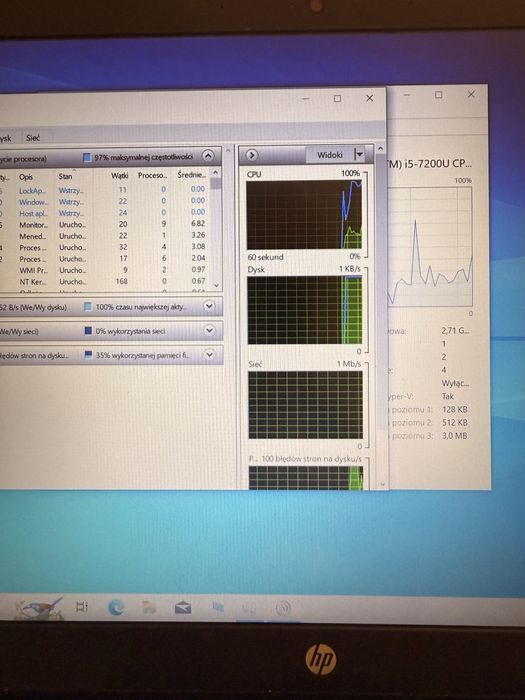525x700 pixels.
Task: Collapse the graphs pane with the round arrow button
Action: [x=251, y=155]
